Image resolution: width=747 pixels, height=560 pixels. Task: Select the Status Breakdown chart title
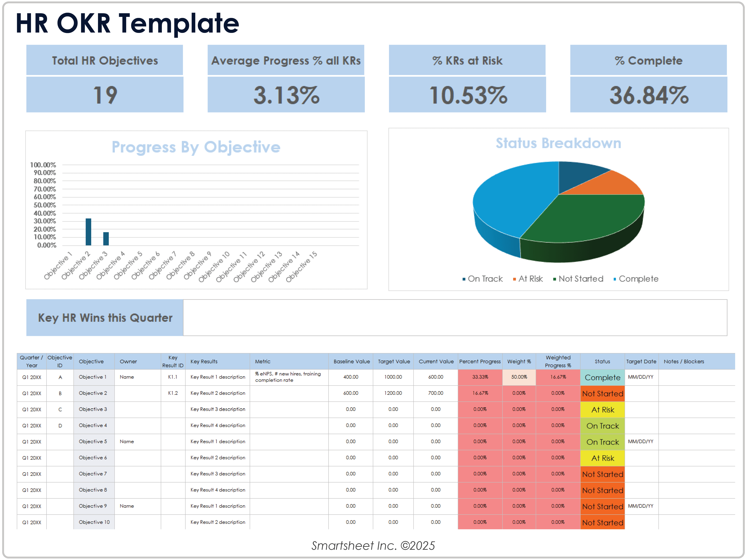558,143
